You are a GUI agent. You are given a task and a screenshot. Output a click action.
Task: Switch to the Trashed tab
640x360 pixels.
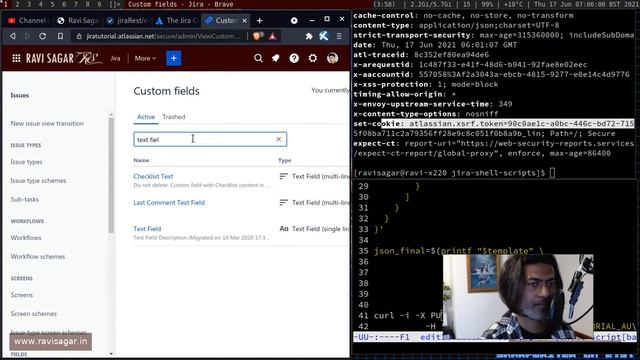click(x=174, y=117)
